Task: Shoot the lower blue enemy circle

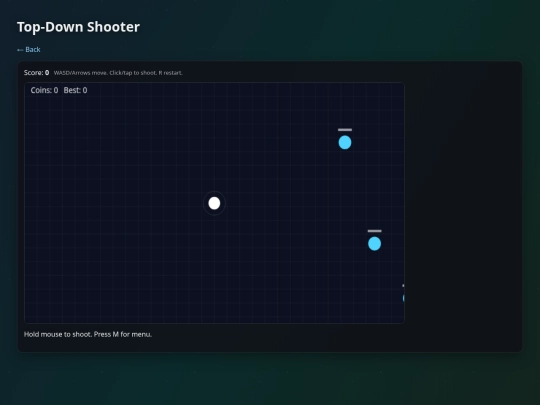Action: [374, 244]
